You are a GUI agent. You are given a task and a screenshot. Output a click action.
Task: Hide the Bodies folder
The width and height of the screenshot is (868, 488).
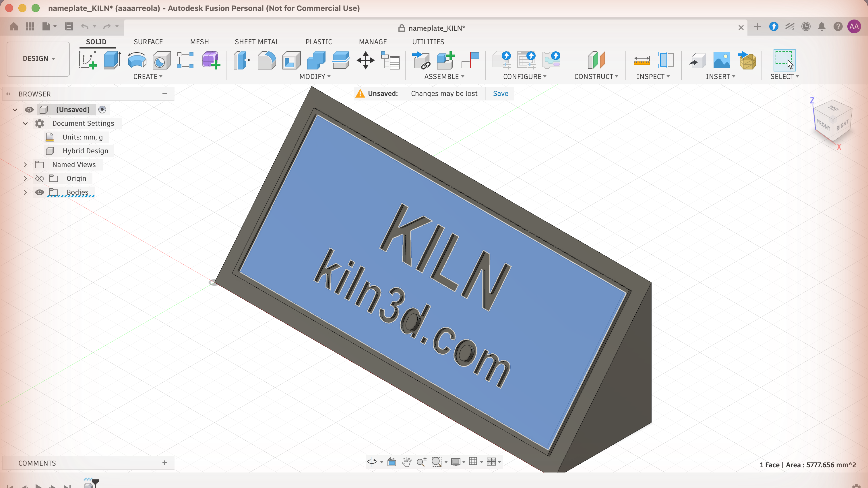39,192
